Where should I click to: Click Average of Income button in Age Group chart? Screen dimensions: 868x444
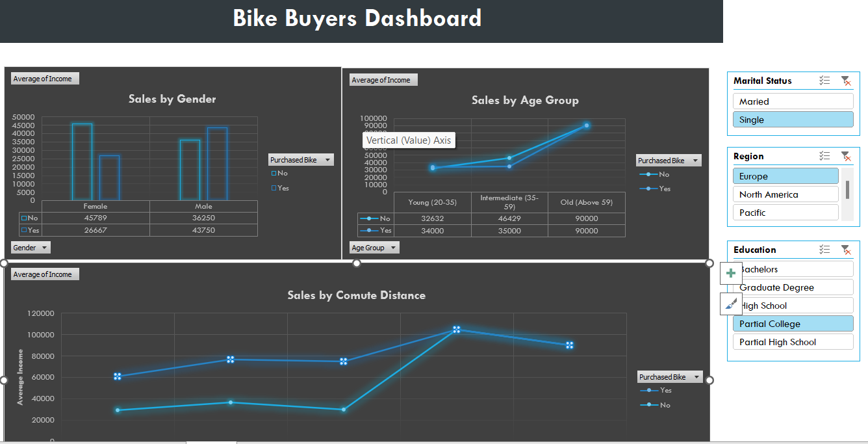383,80
